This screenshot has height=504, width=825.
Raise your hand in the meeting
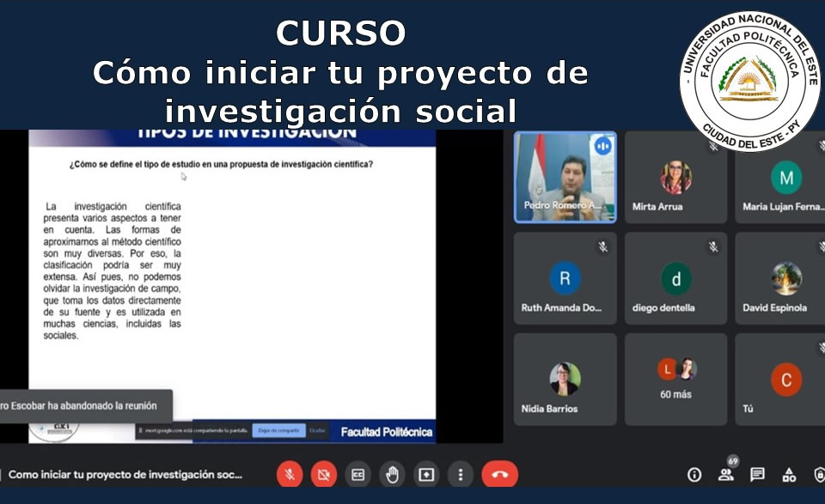392,474
